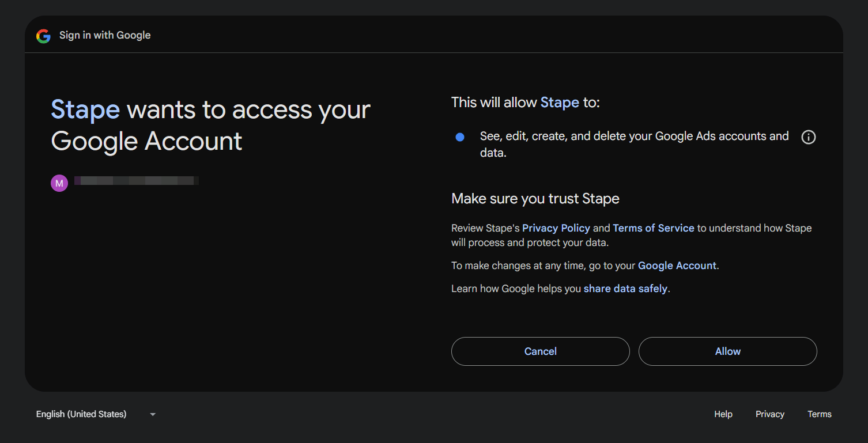The height and width of the screenshot is (443, 868).
Task: Click the Allow button
Action: [x=728, y=351]
